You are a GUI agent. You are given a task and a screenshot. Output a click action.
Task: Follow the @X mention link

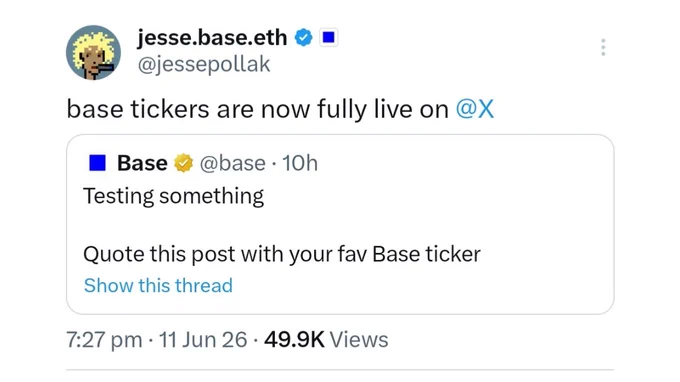click(x=474, y=108)
